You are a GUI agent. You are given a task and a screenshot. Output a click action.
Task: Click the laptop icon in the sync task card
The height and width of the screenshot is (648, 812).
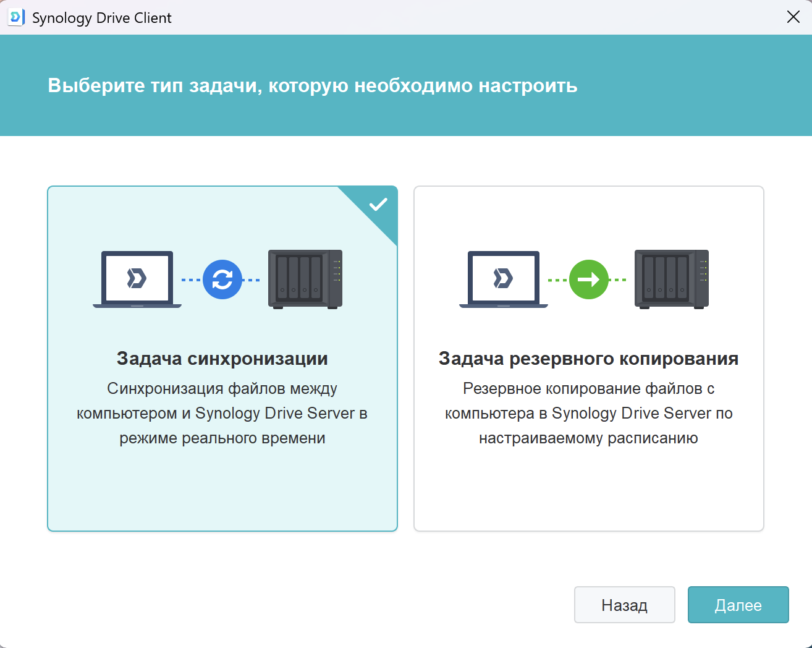137,279
